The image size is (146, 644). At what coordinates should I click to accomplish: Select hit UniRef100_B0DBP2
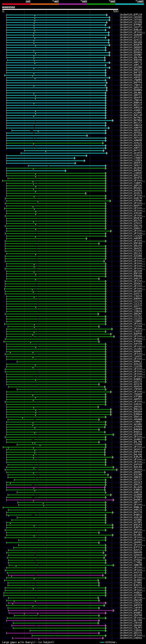click(131, 613)
